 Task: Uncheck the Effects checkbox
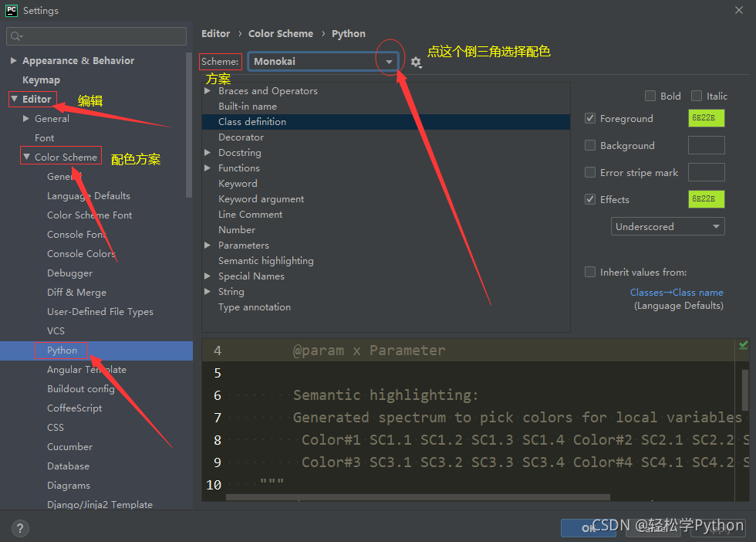(x=590, y=199)
